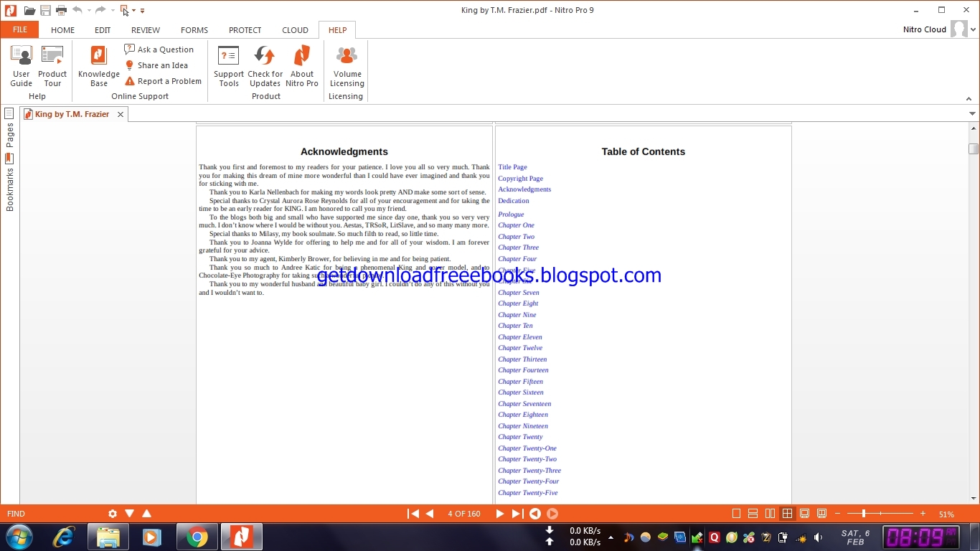Open Support Tools

click(229, 66)
